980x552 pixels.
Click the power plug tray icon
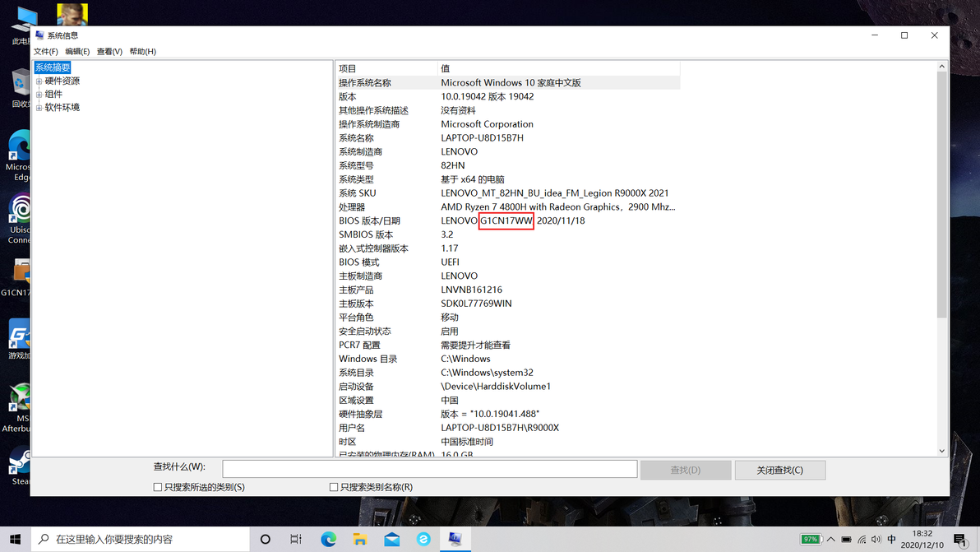846,540
